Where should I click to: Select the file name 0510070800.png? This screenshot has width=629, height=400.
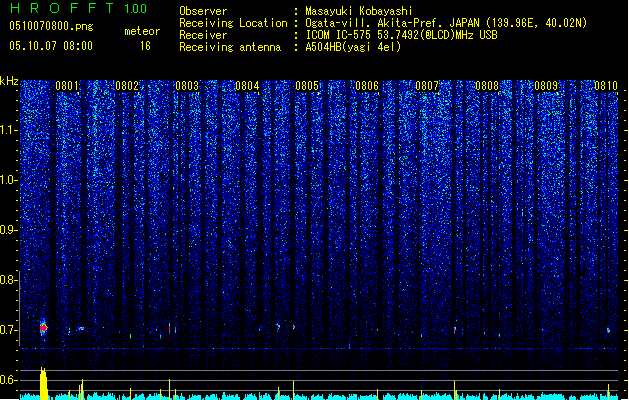pos(51,26)
